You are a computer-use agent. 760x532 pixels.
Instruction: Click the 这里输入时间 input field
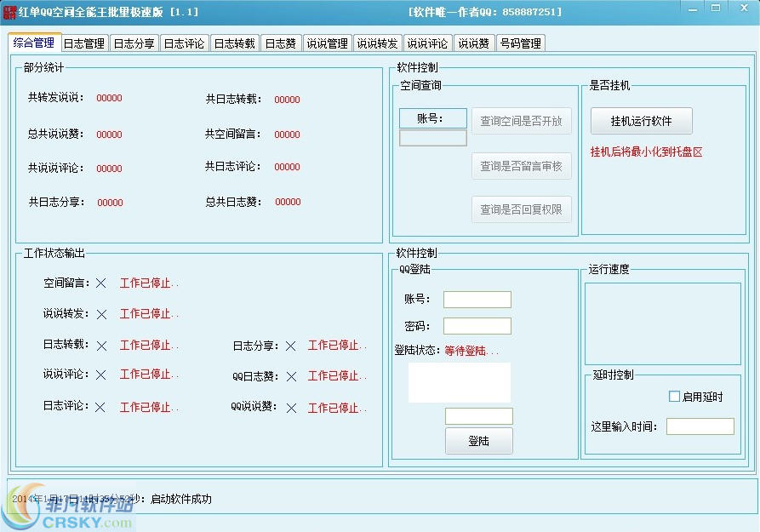click(700, 426)
